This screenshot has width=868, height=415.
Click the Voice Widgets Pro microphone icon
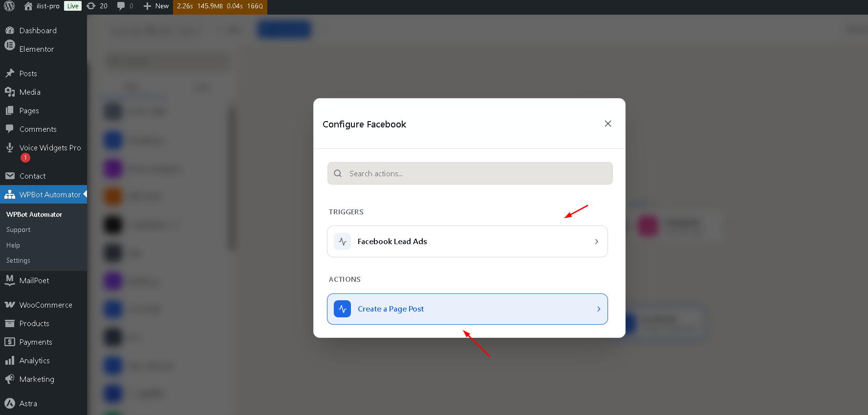pos(10,147)
